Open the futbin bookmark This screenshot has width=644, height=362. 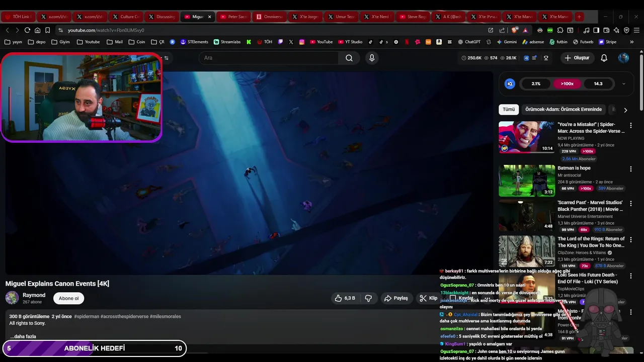click(x=558, y=42)
